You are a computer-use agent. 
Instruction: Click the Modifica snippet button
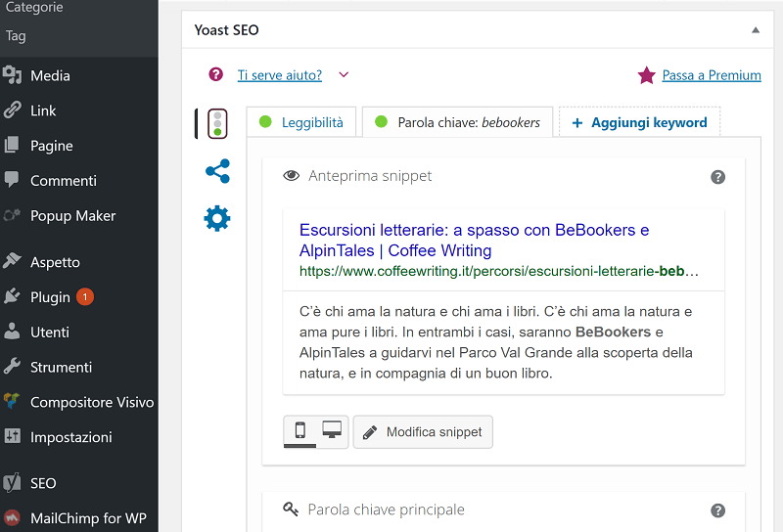coord(423,431)
